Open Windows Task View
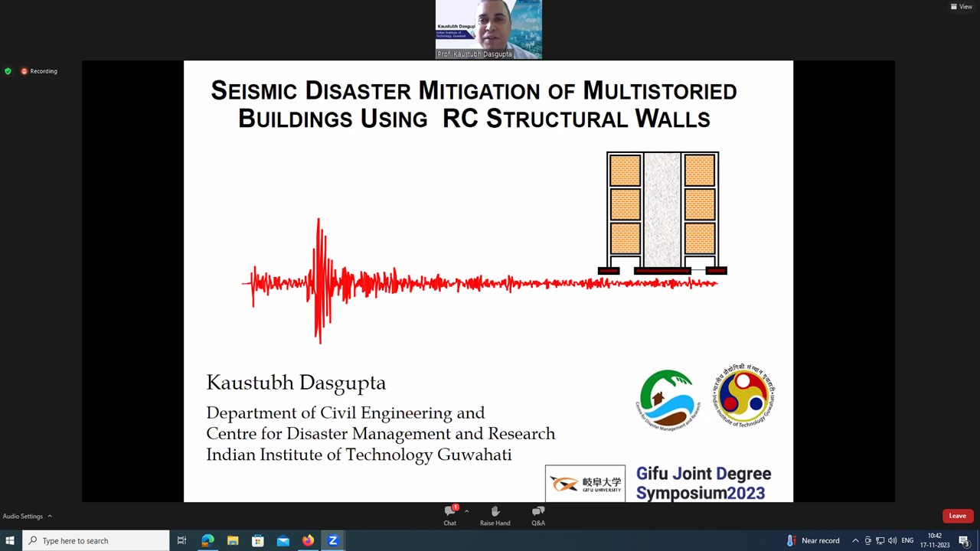This screenshot has width=980, height=551. 181,540
